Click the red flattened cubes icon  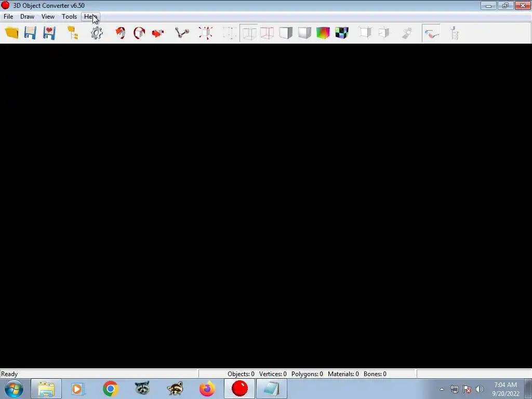158,33
